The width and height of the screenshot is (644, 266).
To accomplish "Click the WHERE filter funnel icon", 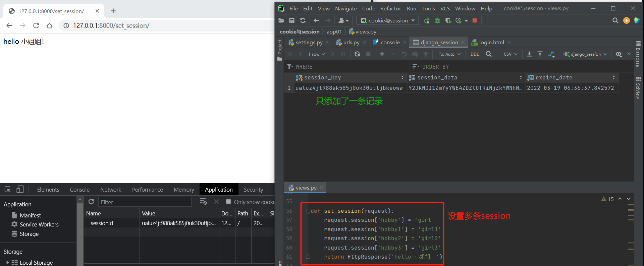I will pyautogui.click(x=290, y=67).
